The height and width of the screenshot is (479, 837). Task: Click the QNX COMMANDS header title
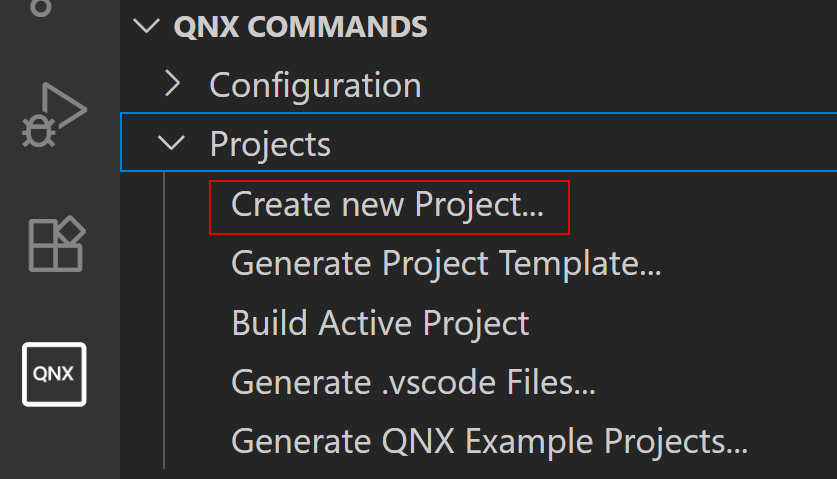[301, 27]
